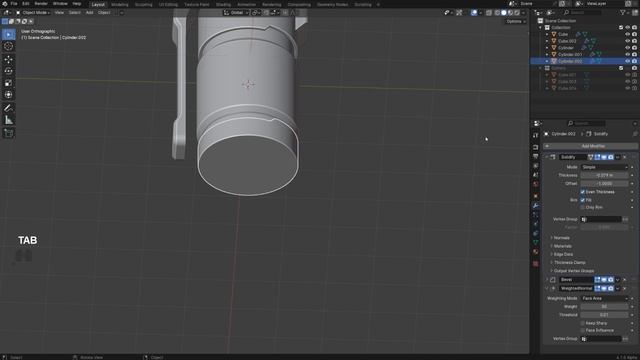This screenshot has width=640, height=360.
Task: Open the outliner filter funnel
Action: (623, 13)
